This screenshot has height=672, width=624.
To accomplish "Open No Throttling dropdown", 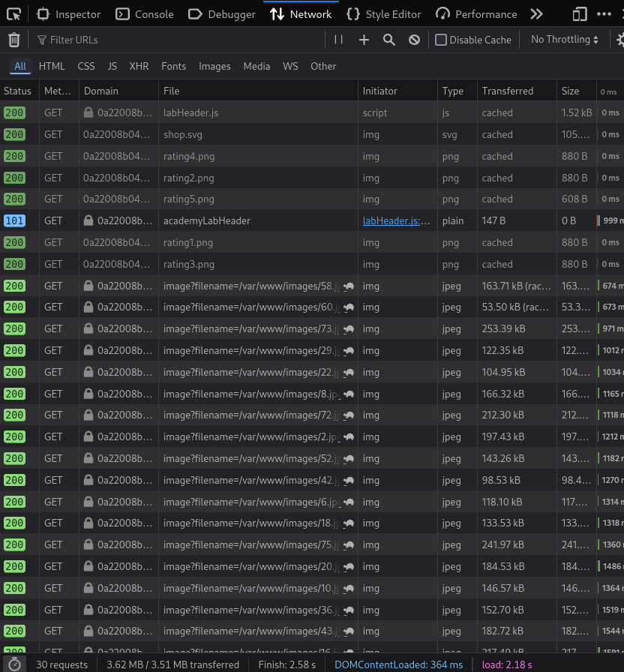I will click(x=565, y=40).
